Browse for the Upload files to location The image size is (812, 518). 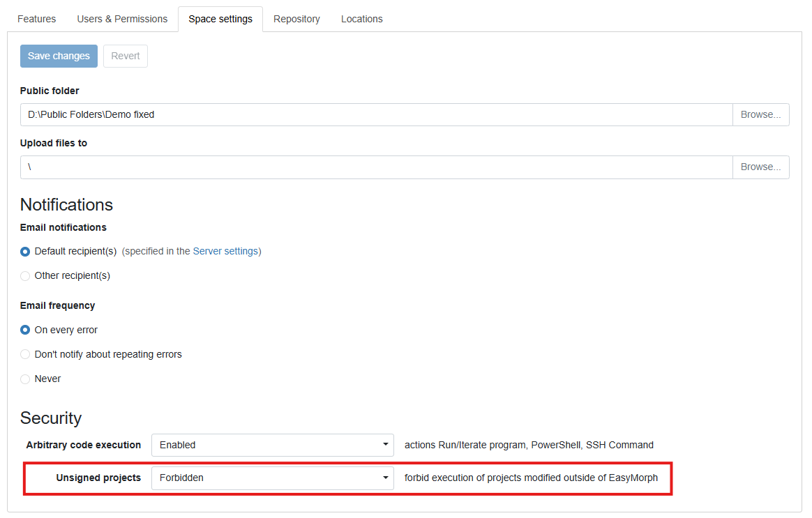(760, 167)
